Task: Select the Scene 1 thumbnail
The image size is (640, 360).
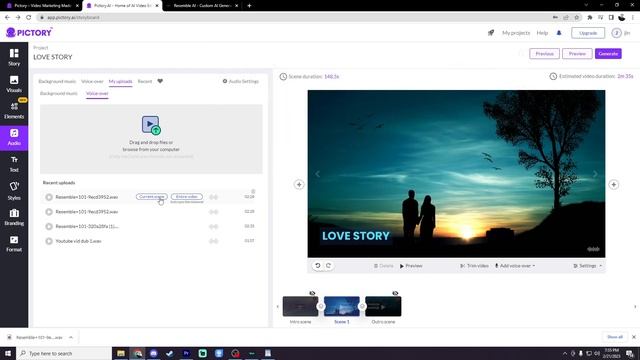Action: tap(342, 306)
